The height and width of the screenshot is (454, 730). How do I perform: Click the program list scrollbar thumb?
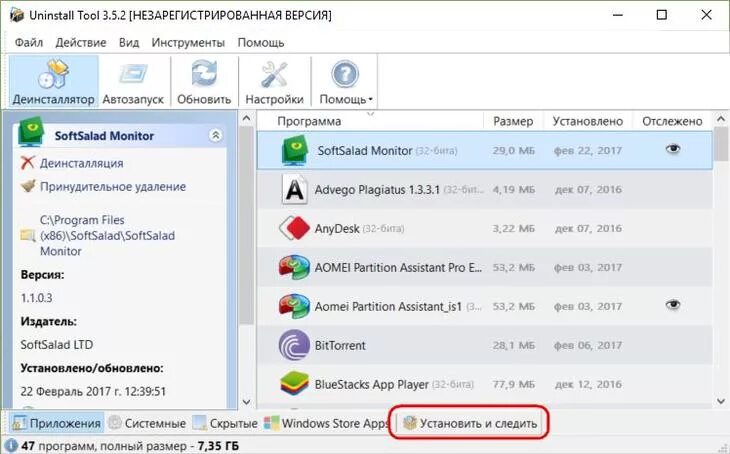(721, 144)
